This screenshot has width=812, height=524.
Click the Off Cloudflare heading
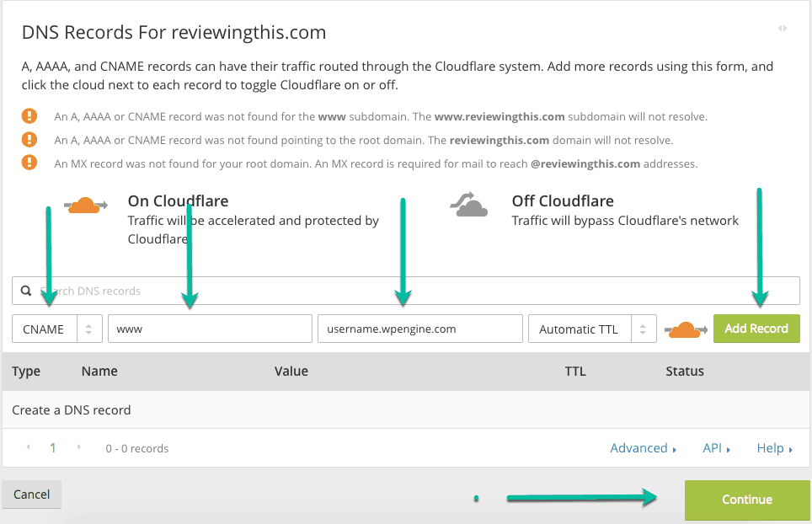[x=563, y=201]
